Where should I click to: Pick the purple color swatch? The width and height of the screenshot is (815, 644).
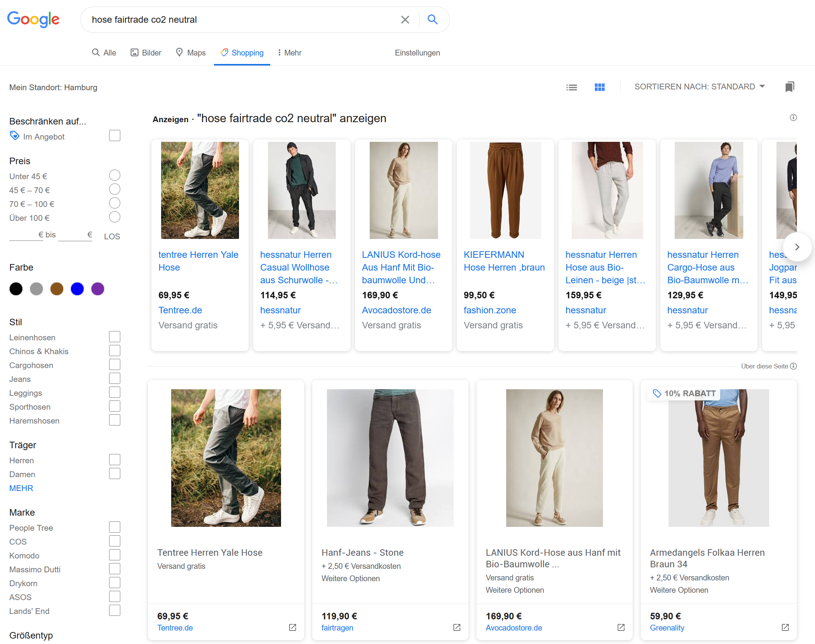click(x=98, y=289)
